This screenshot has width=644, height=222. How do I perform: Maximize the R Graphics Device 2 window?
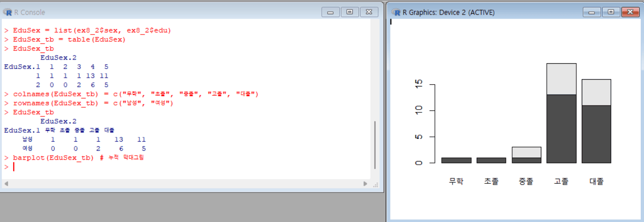click(x=610, y=12)
